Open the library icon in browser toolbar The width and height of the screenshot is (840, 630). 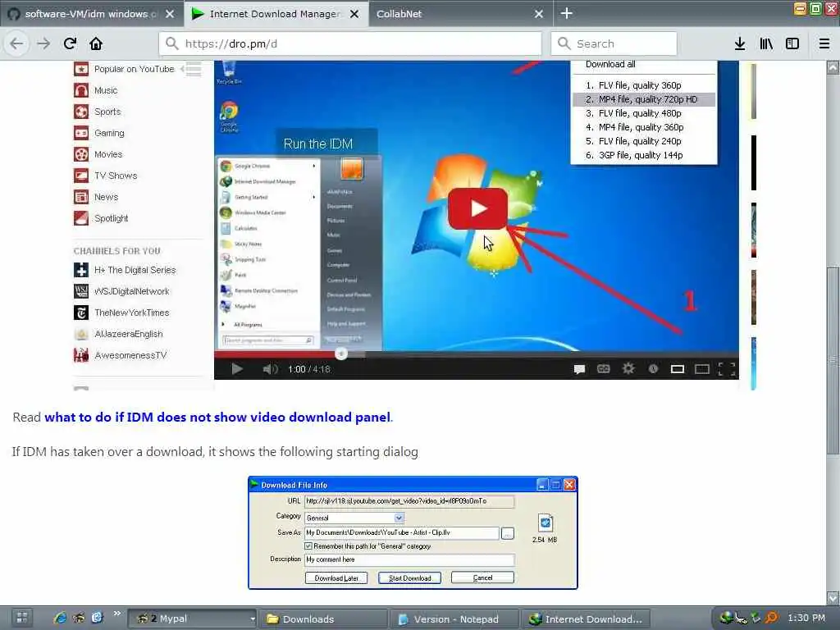[x=766, y=43]
